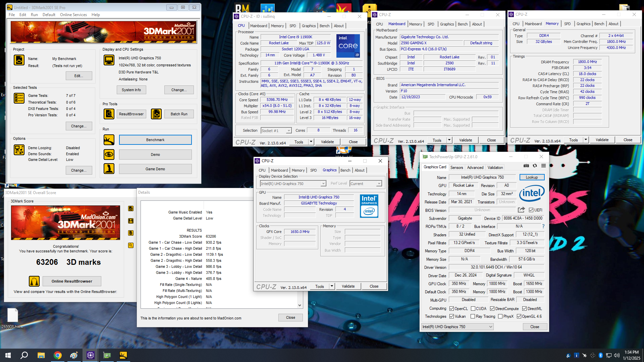This screenshot has width=644, height=362.
Task: Click the eye icon next to the Demo button
Action: click(109, 155)
